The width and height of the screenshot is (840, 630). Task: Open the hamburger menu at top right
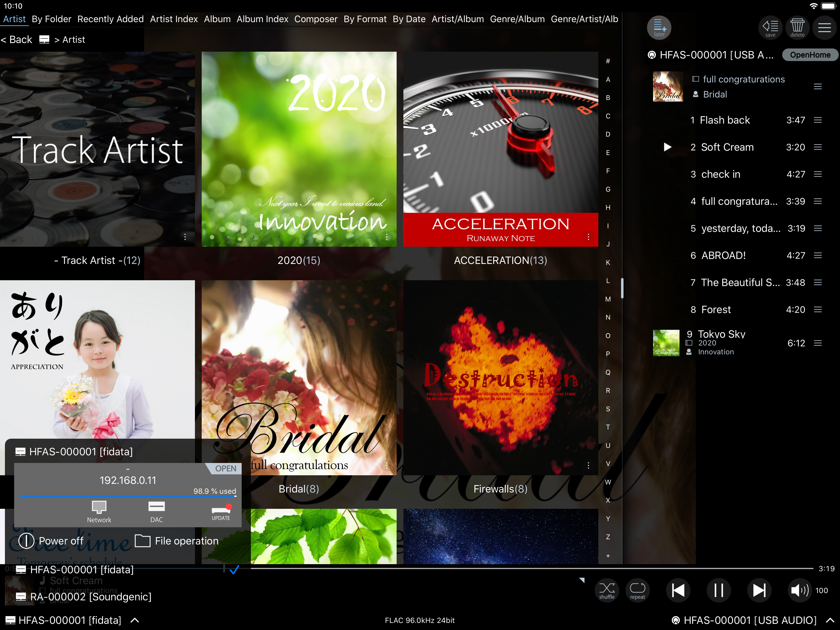click(824, 27)
